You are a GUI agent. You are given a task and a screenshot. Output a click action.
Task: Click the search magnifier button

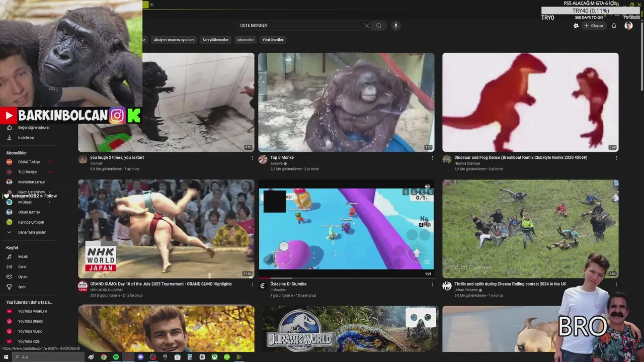(379, 26)
